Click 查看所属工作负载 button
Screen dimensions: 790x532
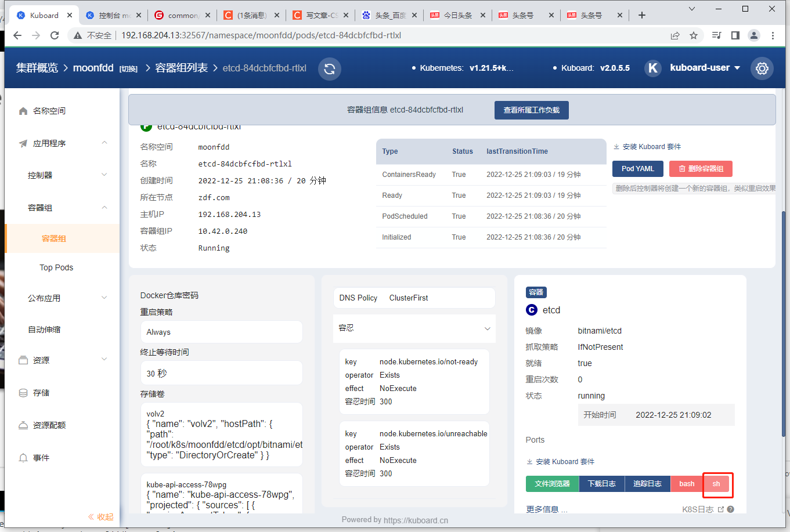click(531, 110)
